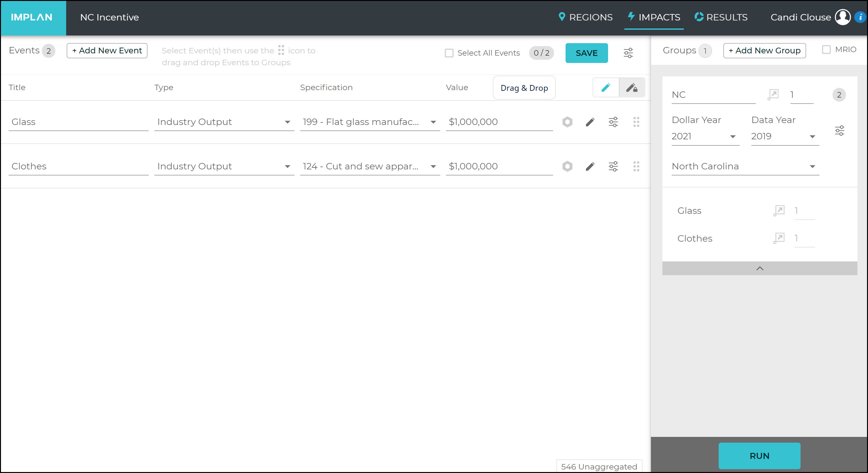Click scaling icon for Clothes in group

coord(779,238)
